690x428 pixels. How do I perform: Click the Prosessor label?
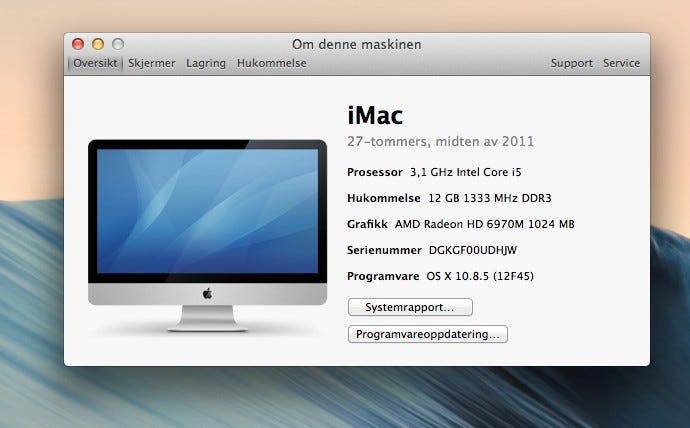(375, 172)
